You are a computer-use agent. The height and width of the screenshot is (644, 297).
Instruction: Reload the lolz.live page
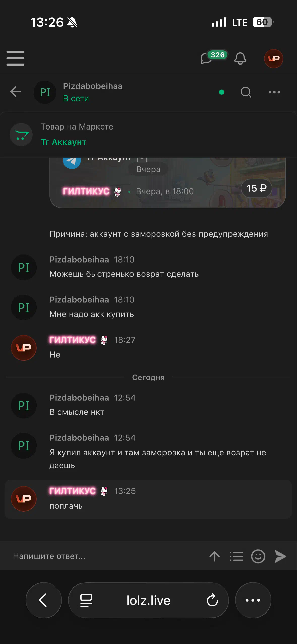pyautogui.click(x=212, y=600)
